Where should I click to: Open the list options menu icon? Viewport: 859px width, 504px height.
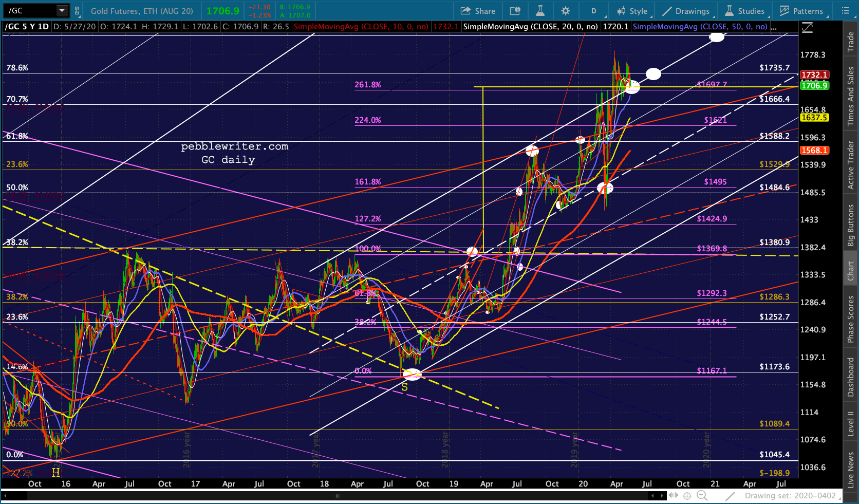[845, 11]
